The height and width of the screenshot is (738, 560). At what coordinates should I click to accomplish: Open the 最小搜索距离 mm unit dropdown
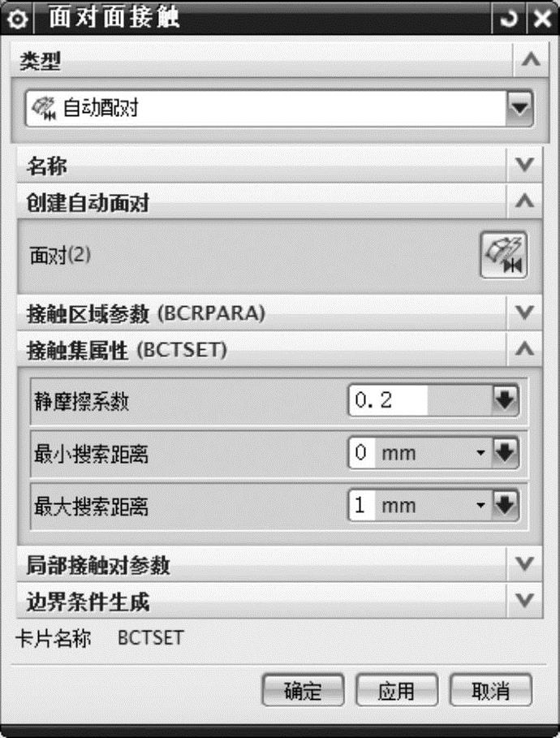[480, 453]
